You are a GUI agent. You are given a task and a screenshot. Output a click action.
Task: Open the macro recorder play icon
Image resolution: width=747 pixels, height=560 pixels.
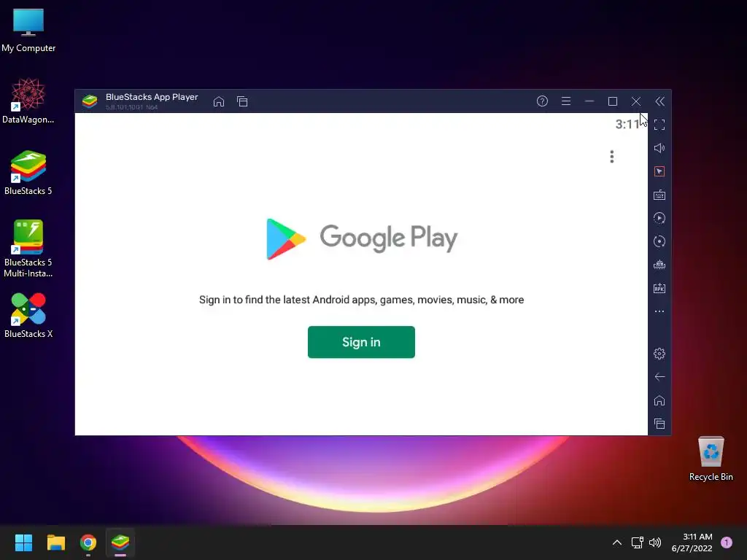point(659,218)
